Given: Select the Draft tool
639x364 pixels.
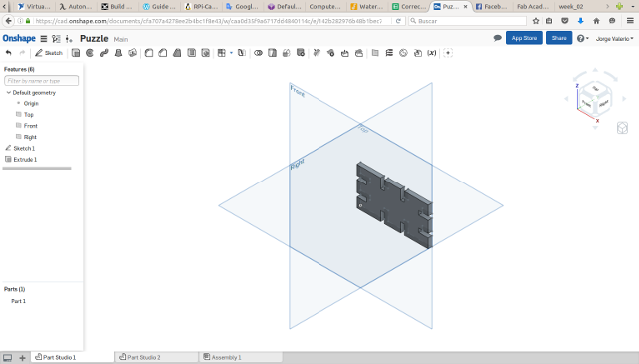Looking at the screenshot, I should (177, 53).
